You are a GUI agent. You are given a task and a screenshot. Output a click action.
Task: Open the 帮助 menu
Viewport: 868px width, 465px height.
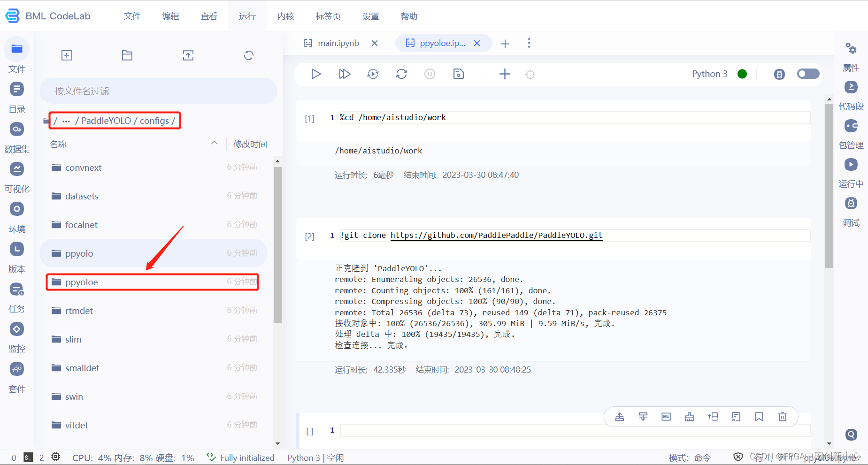point(409,16)
